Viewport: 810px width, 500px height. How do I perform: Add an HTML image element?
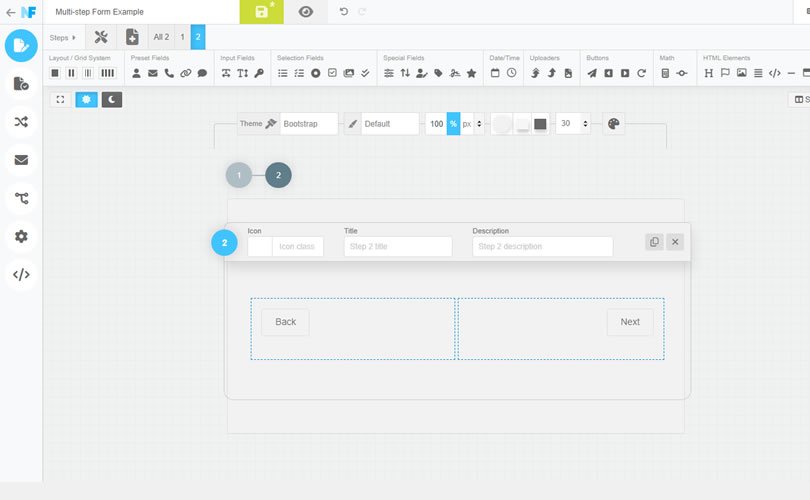click(742, 73)
